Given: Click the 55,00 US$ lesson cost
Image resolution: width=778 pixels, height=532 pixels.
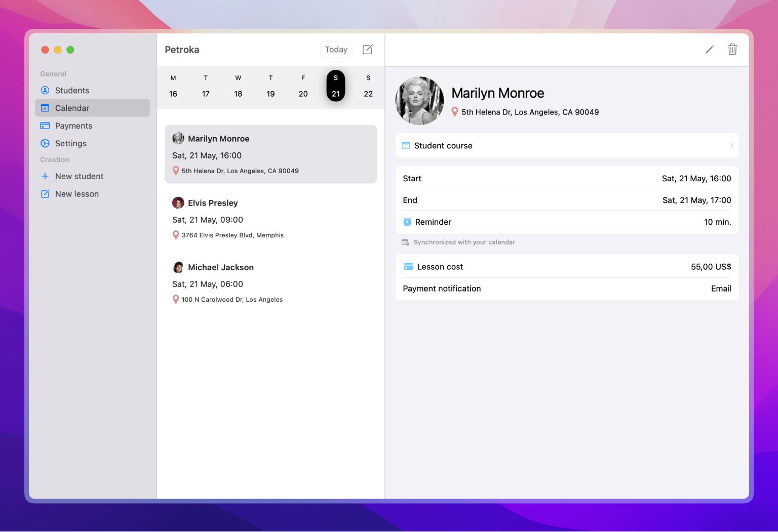Looking at the screenshot, I should click(x=711, y=267).
